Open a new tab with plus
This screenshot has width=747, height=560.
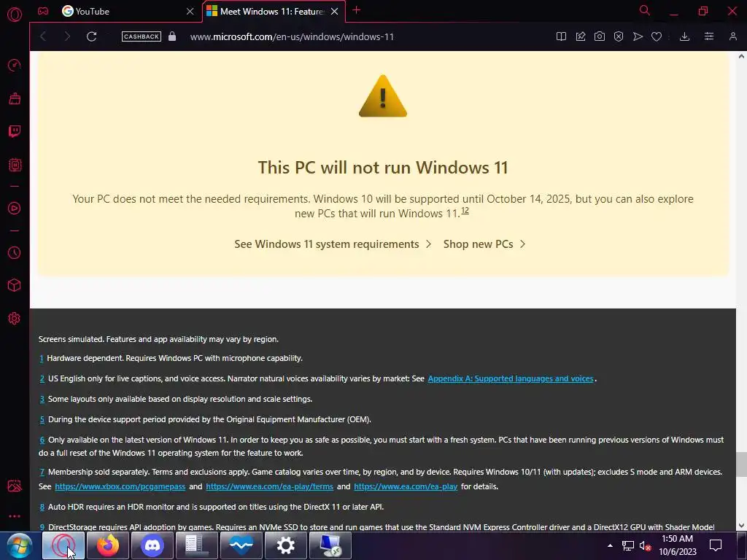click(x=356, y=10)
